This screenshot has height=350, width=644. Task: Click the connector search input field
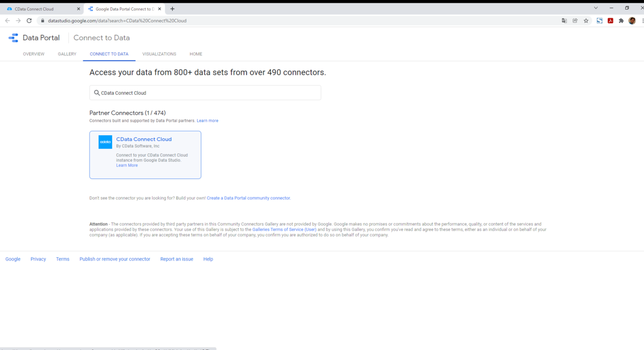click(x=205, y=93)
